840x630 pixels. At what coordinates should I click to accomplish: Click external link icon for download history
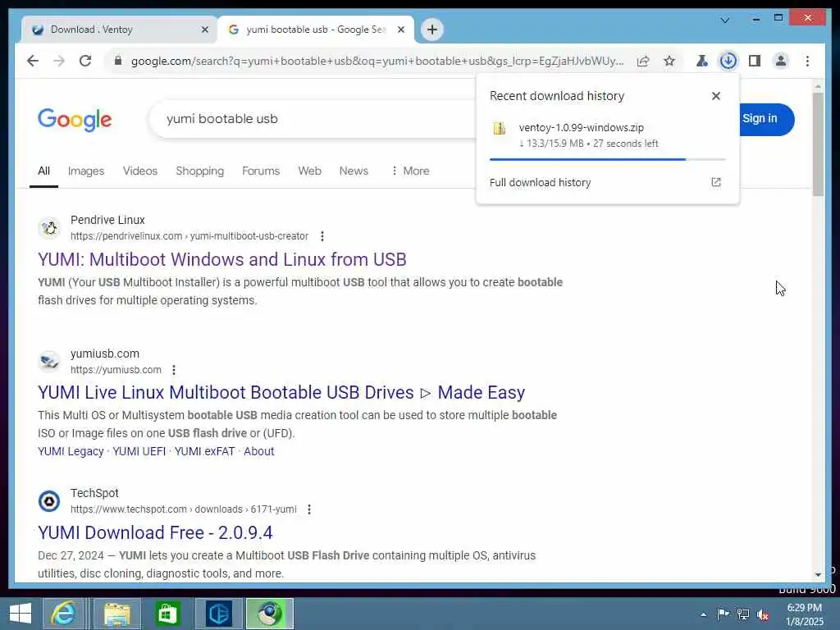(x=715, y=182)
